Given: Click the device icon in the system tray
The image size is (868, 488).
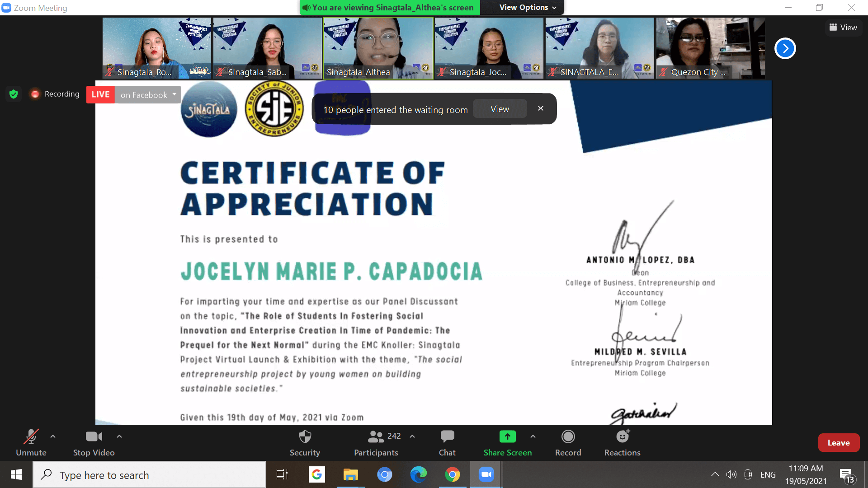Looking at the screenshot, I should tap(748, 474).
